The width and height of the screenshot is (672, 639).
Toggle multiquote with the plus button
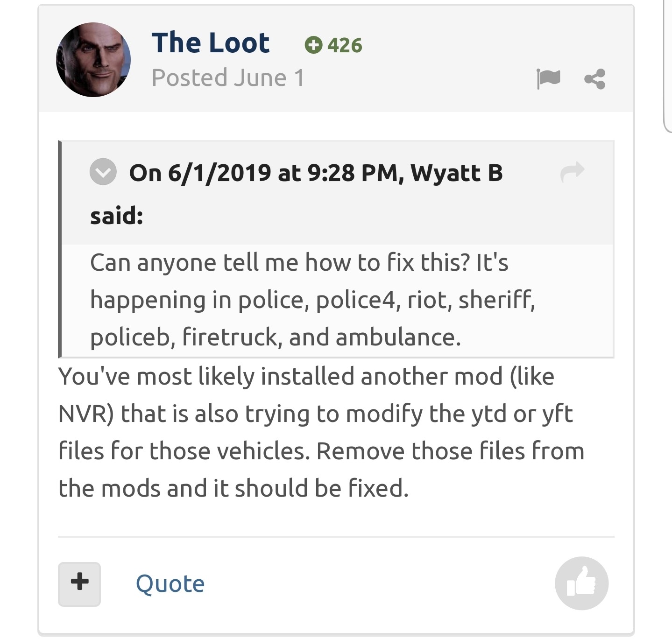point(79,583)
